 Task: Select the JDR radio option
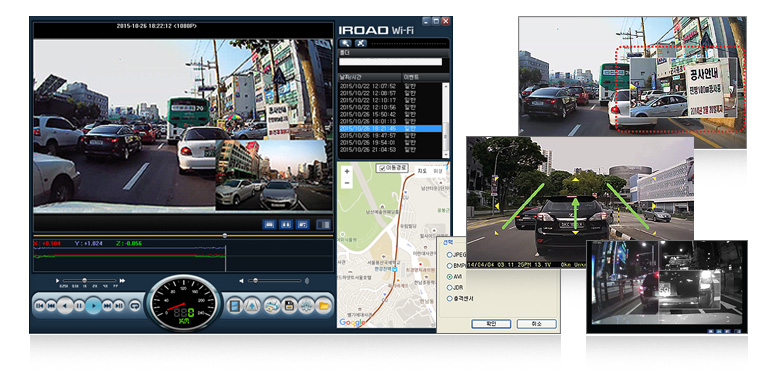click(x=450, y=288)
